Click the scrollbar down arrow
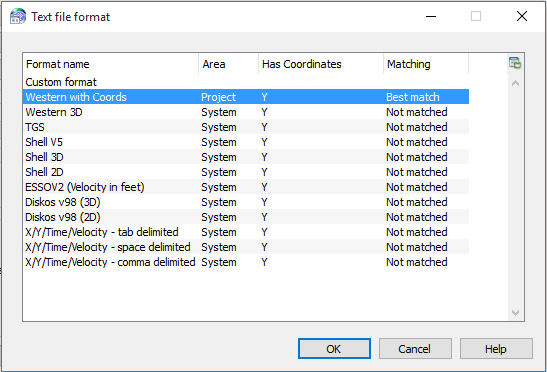The width and height of the screenshot is (547, 372). [515, 313]
